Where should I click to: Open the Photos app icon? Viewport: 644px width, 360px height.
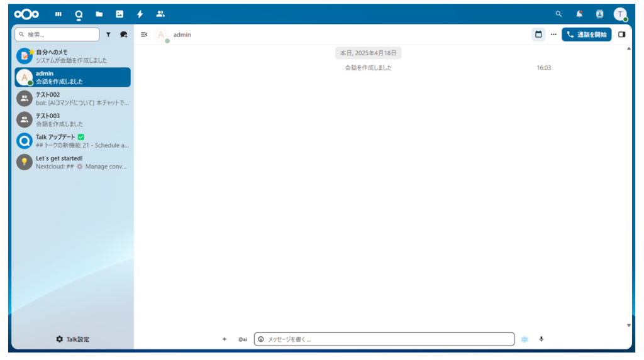(119, 14)
